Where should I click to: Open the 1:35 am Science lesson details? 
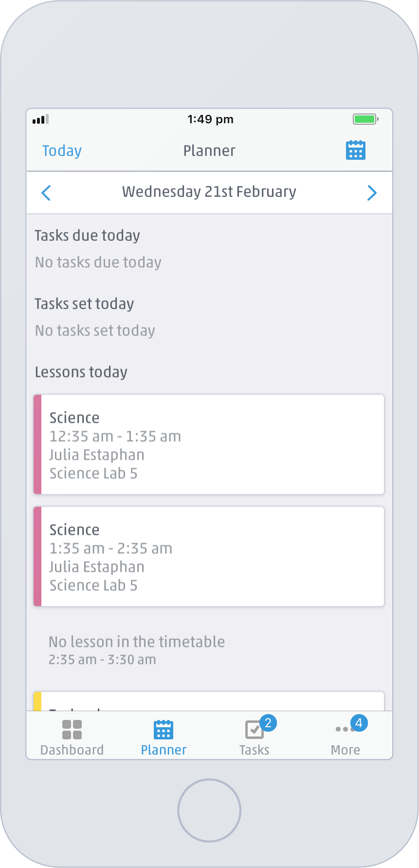(209, 556)
